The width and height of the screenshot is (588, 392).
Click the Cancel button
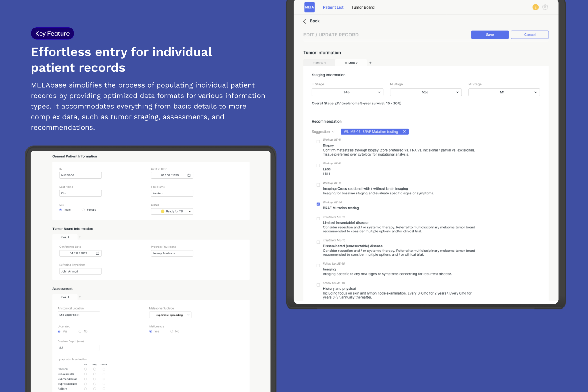click(530, 35)
